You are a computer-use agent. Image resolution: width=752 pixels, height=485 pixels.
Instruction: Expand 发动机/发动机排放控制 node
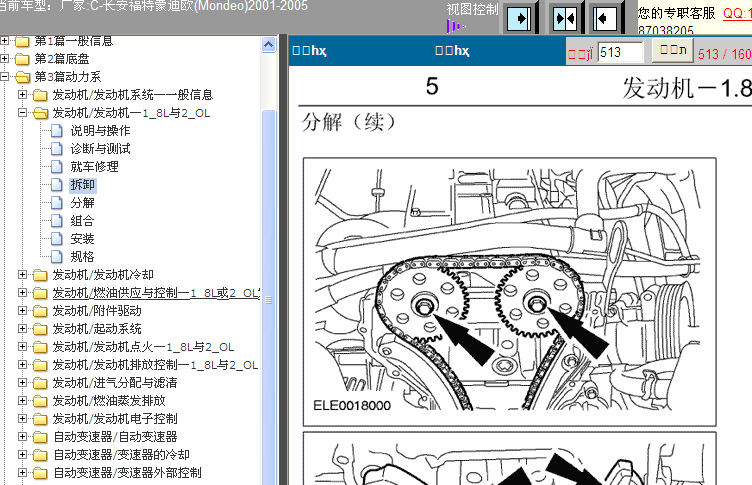(x=23, y=365)
